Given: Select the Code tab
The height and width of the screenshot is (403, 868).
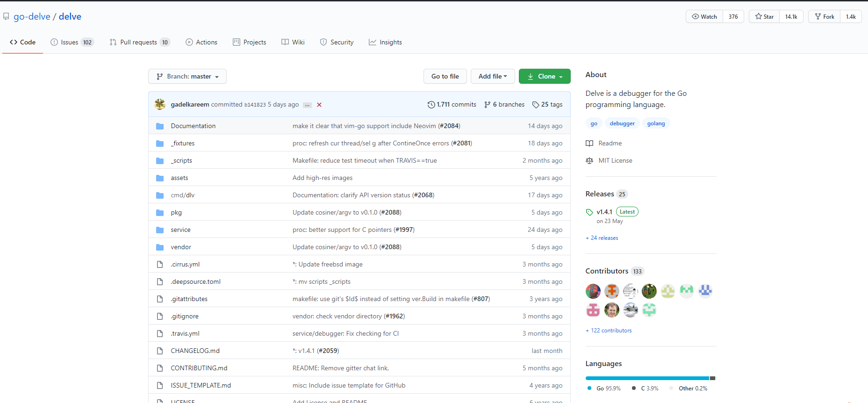Looking at the screenshot, I should [22, 42].
